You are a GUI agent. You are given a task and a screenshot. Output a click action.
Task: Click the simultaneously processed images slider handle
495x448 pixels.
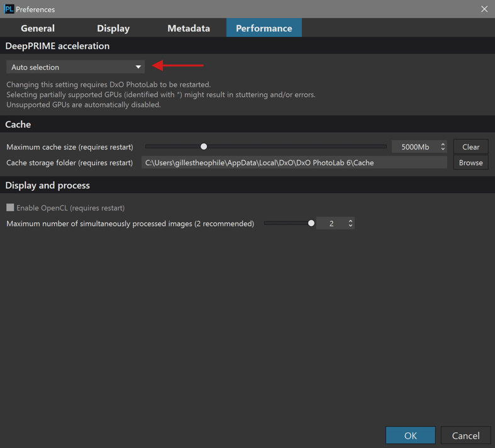pyautogui.click(x=311, y=223)
